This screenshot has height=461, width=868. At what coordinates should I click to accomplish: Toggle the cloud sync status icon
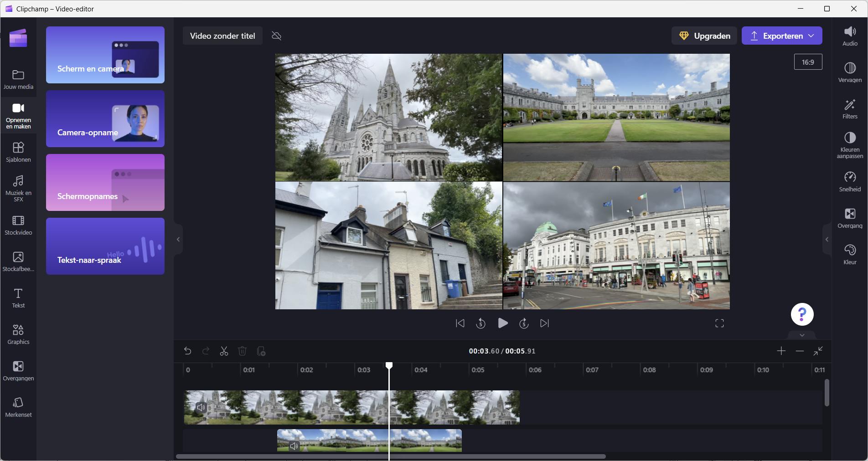point(276,36)
